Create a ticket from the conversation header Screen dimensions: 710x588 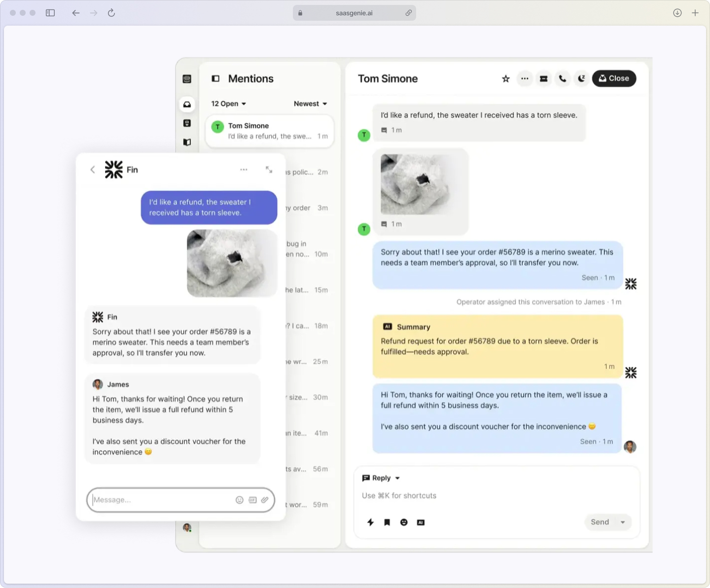pos(544,78)
